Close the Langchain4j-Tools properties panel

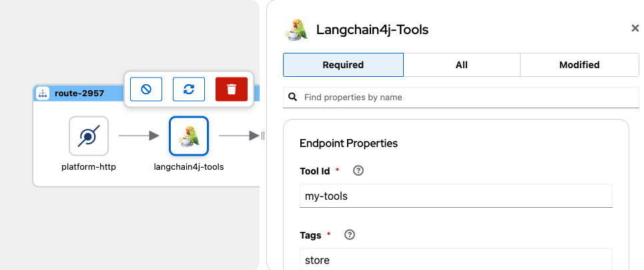(x=635, y=28)
